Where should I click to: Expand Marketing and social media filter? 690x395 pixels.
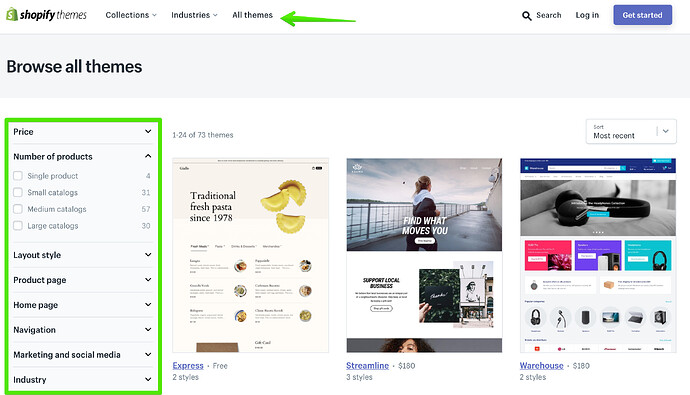tap(83, 355)
